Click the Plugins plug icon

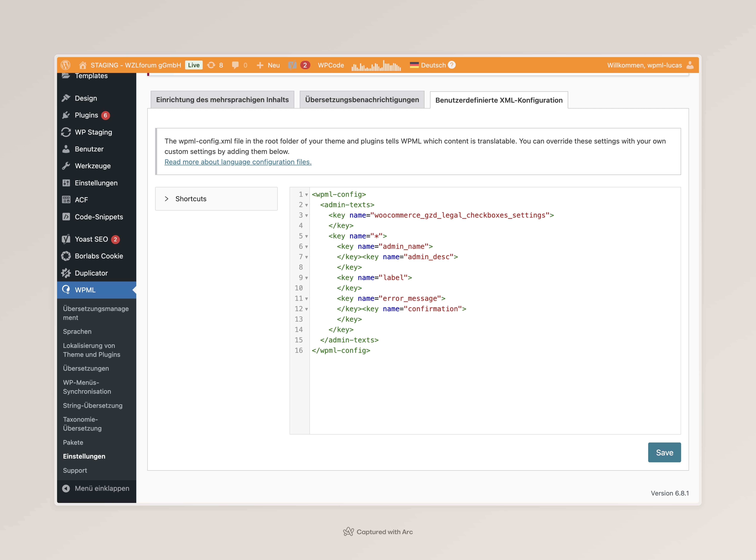point(66,115)
